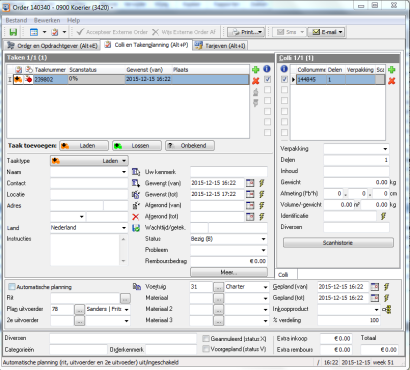Switch to Tarieven tab
This screenshot has width=410, height=370.
[220, 46]
